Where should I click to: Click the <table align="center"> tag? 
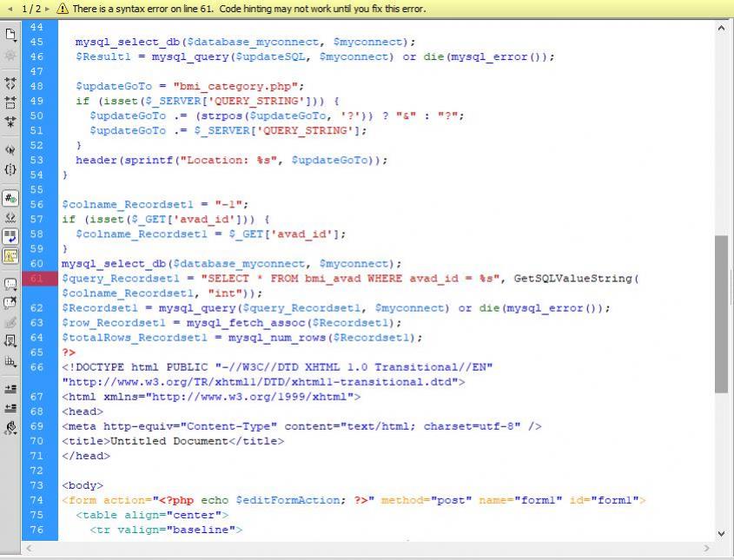click(152, 515)
